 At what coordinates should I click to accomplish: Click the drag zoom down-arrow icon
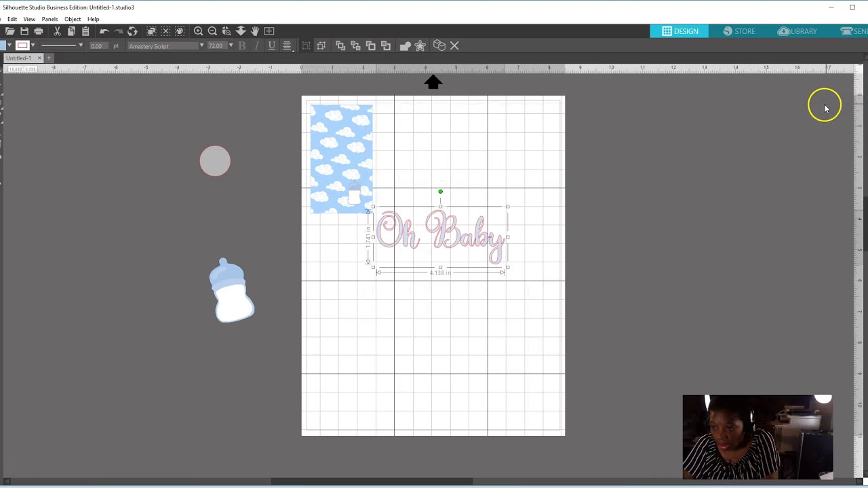coord(241,31)
